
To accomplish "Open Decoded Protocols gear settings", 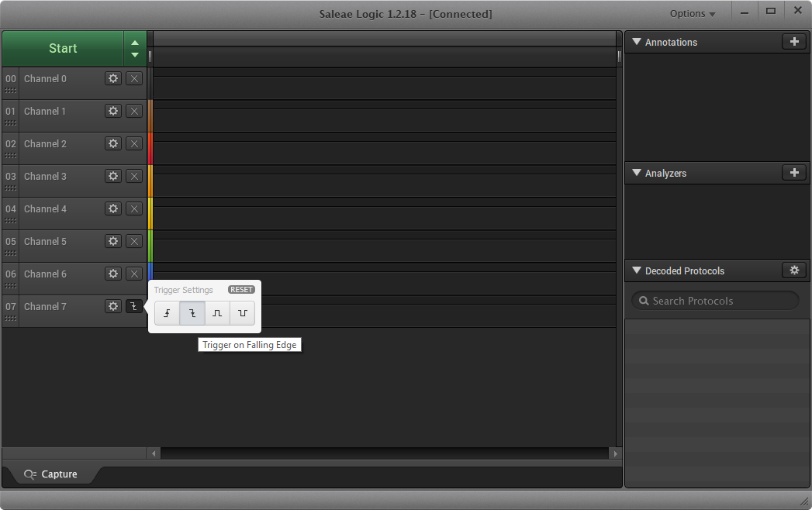I will click(793, 271).
